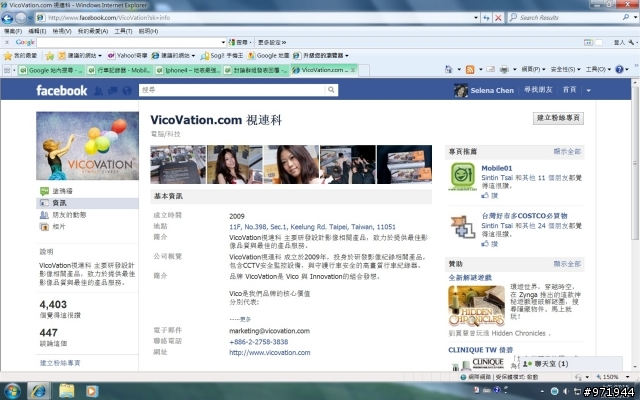The width and height of the screenshot is (640, 400).
Task: Click the Media Player taskbar icon
Action: [92, 391]
